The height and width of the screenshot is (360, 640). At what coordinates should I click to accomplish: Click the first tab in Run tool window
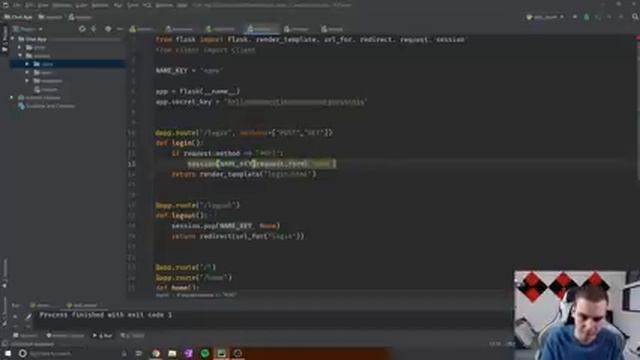42,305
